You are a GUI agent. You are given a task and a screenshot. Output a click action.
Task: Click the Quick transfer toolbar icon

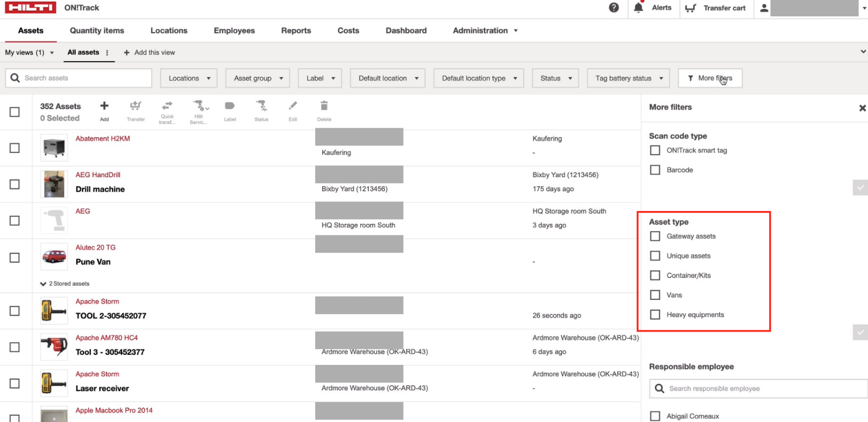(167, 106)
